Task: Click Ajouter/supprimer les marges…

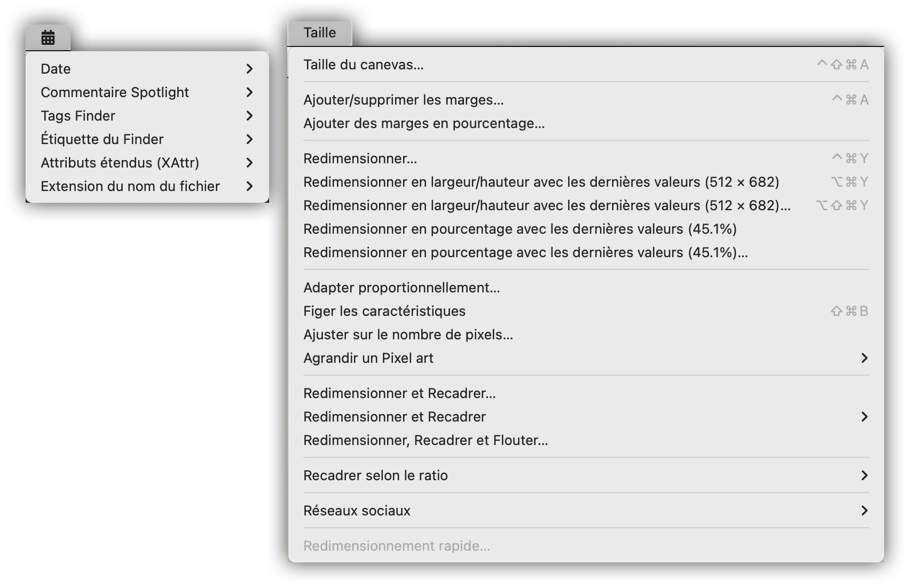Action: tap(403, 100)
